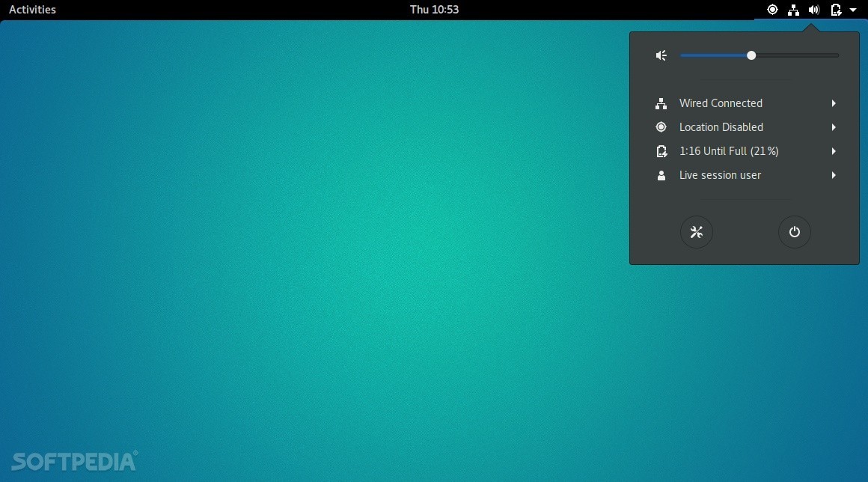
Task: Click the user avatar icon in the system menu
Action: tap(661, 175)
